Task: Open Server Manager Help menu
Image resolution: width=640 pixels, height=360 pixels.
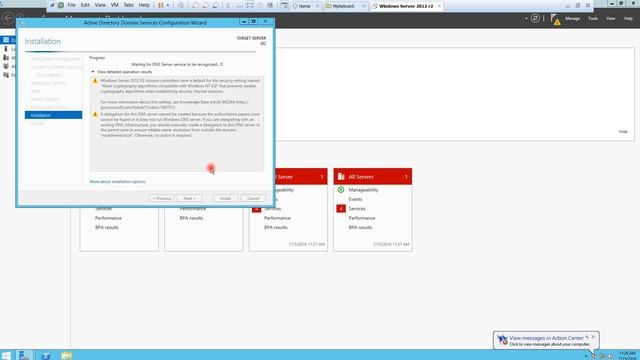Action: 628,18
